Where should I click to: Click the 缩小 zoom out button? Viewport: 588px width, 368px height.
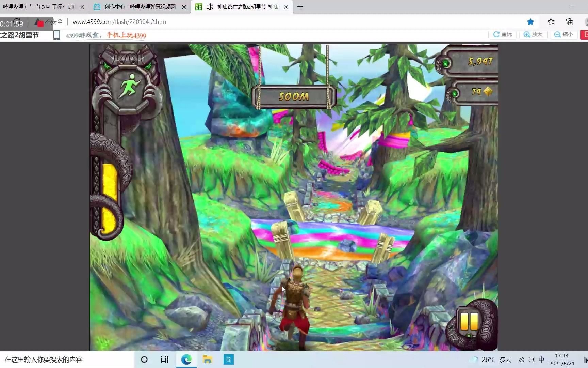pyautogui.click(x=563, y=34)
